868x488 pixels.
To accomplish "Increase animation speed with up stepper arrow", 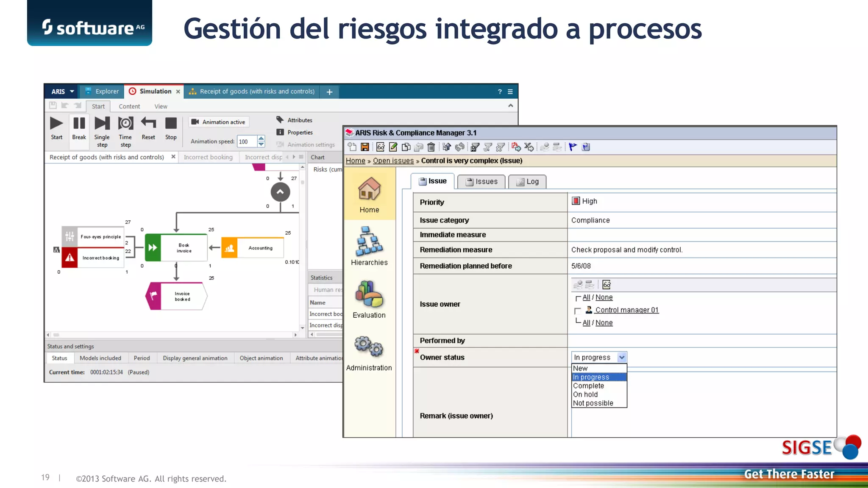I will tap(262, 138).
